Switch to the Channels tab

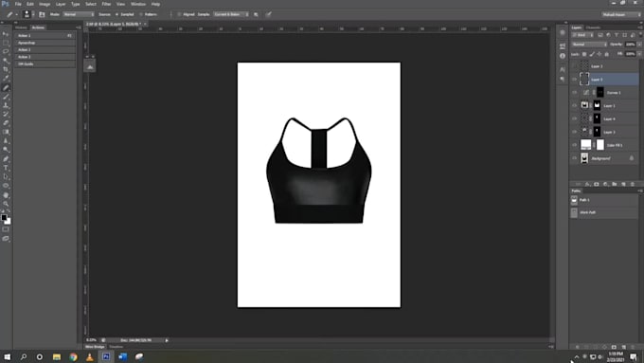(593, 27)
